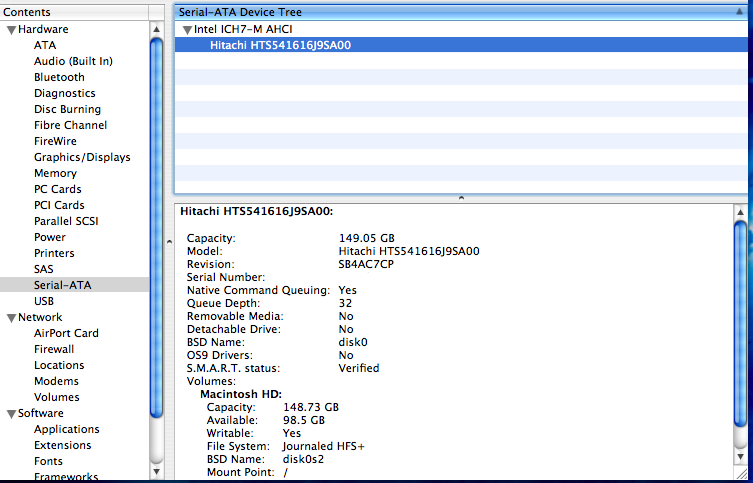Click the Network category label
This screenshot has height=483, width=753.
[40, 317]
